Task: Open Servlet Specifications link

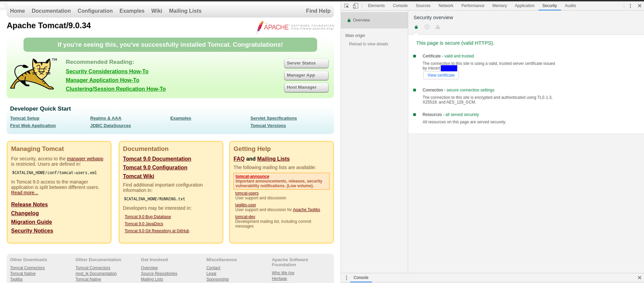Action: coord(274,118)
